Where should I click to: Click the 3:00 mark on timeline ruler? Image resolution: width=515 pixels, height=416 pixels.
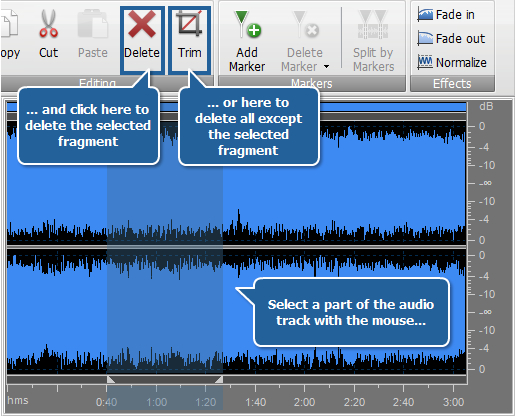coord(453,402)
